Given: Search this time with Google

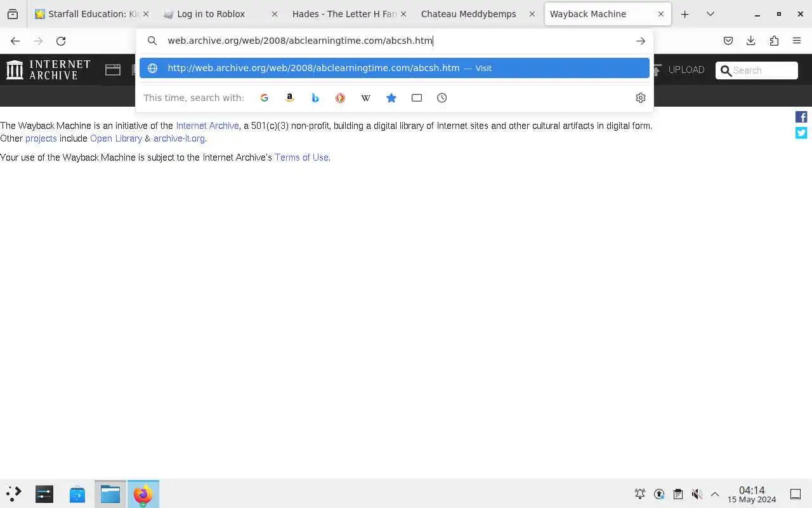Looking at the screenshot, I should click(264, 98).
